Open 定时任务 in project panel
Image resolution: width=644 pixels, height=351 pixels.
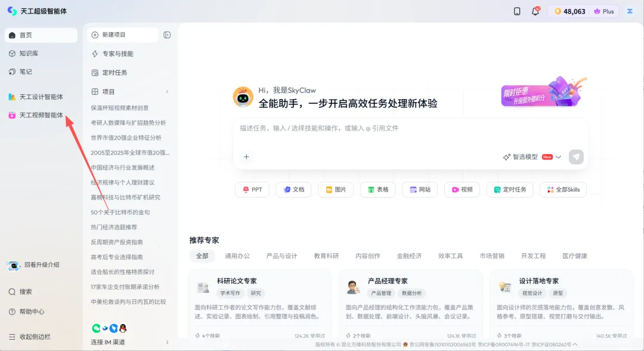coord(110,73)
